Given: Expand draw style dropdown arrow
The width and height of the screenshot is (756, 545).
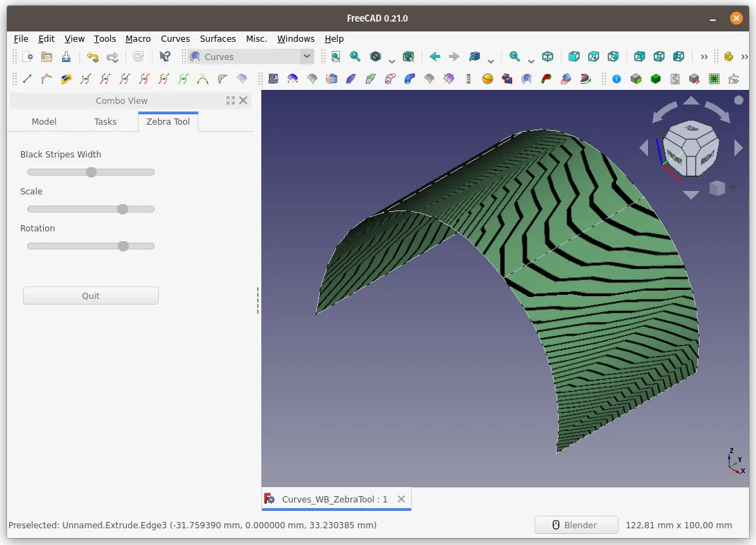Looking at the screenshot, I should pos(392,61).
